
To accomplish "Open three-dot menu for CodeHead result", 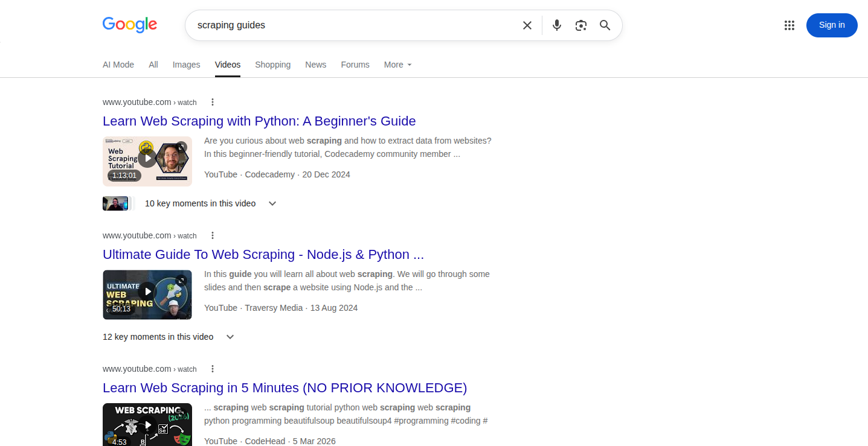I will 213,369.
